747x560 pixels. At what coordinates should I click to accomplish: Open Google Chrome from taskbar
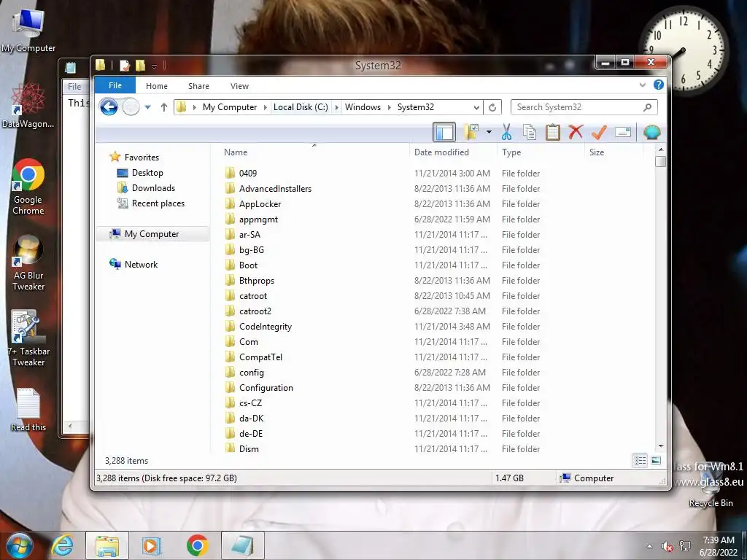pos(197,545)
